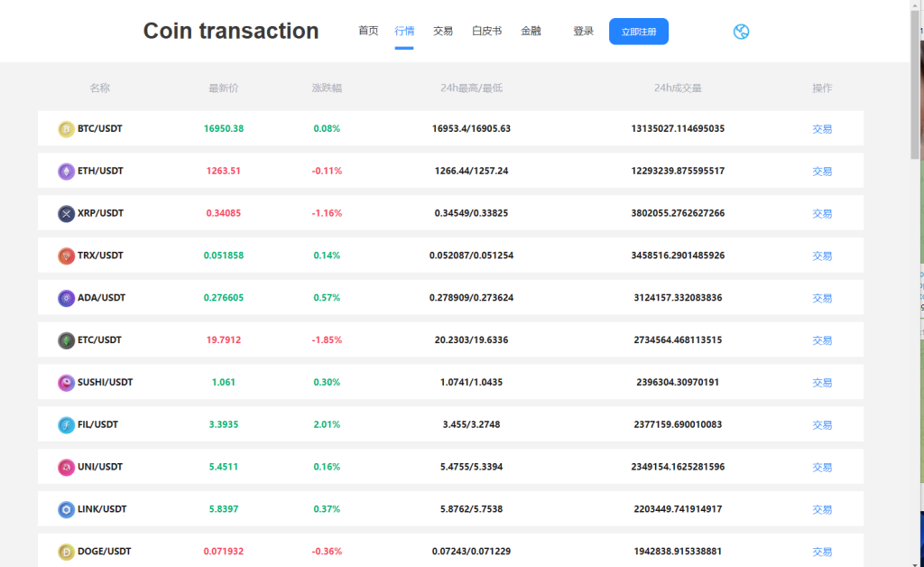This screenshot has width=924, height=567.
Task: Click the FIL coin icon
Action: coord(66,425)
